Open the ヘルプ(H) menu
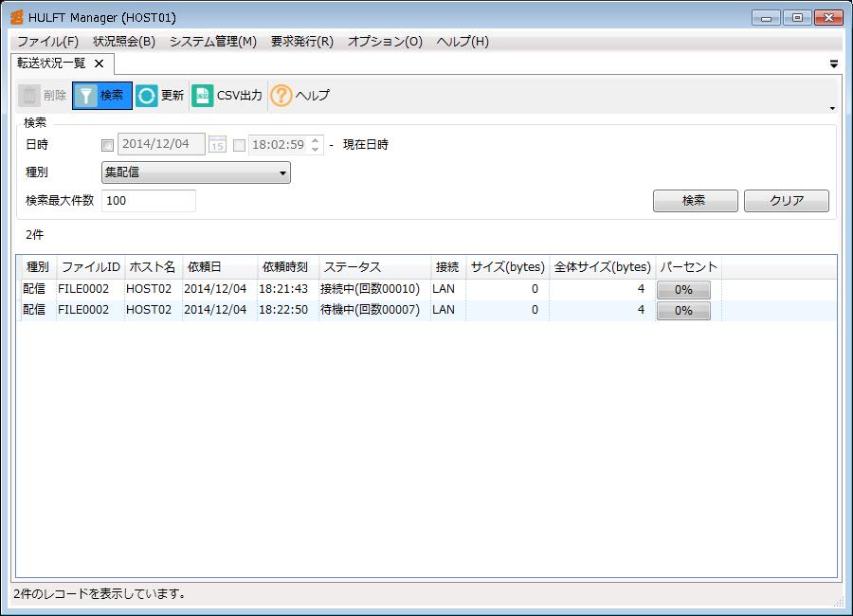Screen dimensions: 853x616 click(463, 42)
